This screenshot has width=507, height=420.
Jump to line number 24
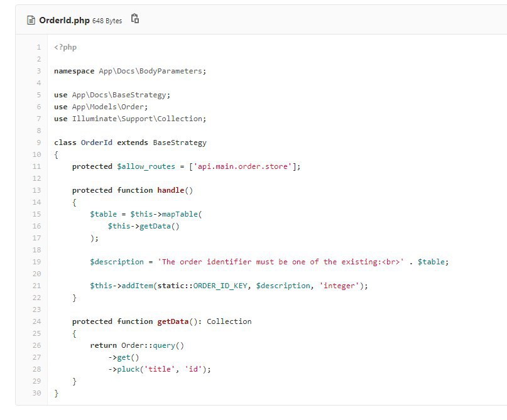coord(36,321)
